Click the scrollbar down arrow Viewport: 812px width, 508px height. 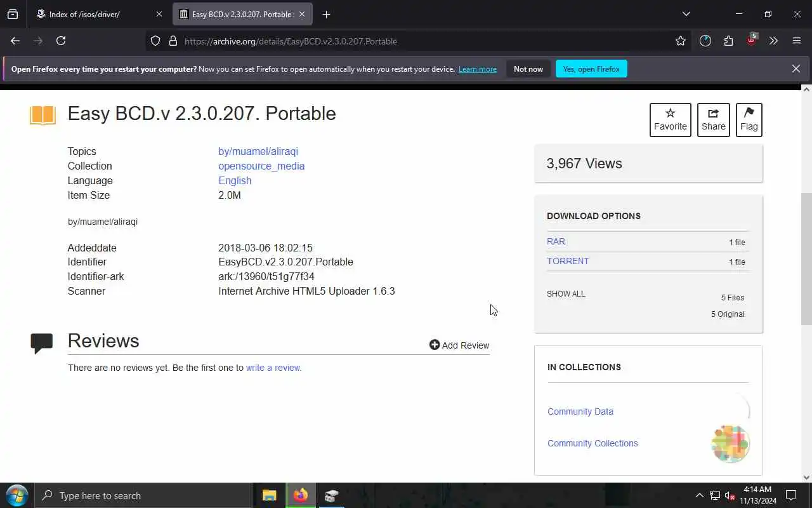[806, 477]
